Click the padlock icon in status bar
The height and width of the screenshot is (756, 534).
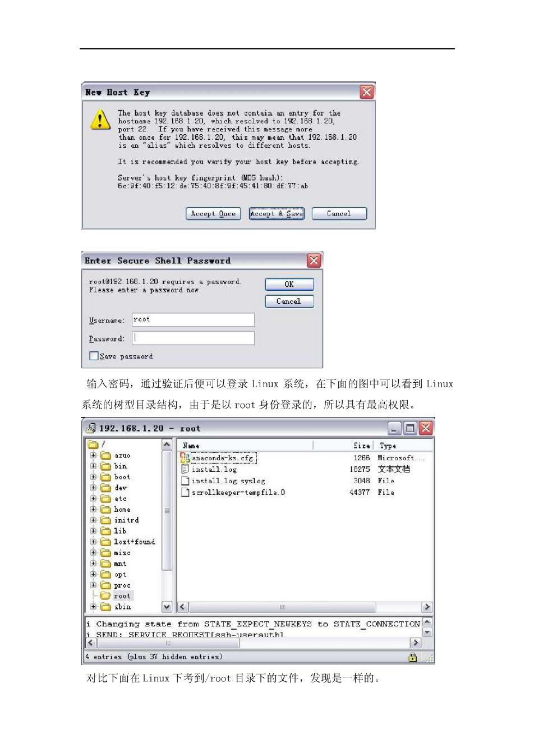(412, 657)
